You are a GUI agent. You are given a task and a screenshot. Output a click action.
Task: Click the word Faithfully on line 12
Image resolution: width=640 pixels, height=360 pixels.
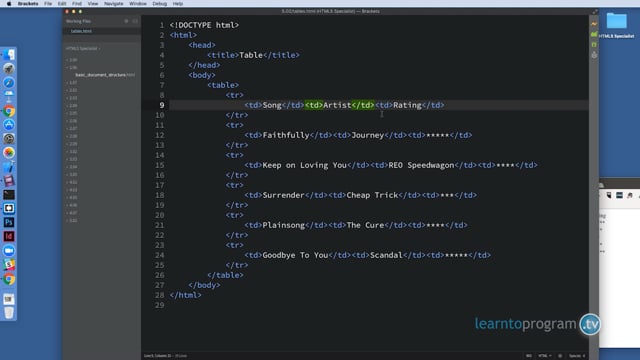tap(286, 135)
